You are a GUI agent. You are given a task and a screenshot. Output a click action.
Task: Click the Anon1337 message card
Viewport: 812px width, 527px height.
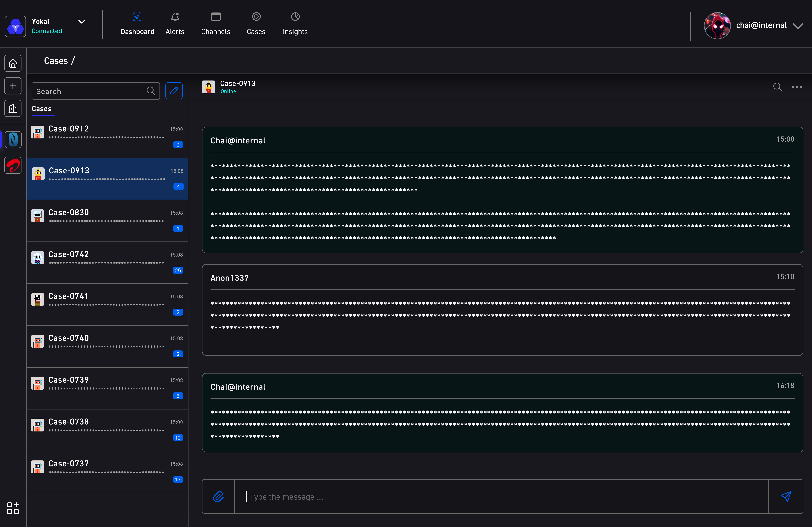click(503, 310)
